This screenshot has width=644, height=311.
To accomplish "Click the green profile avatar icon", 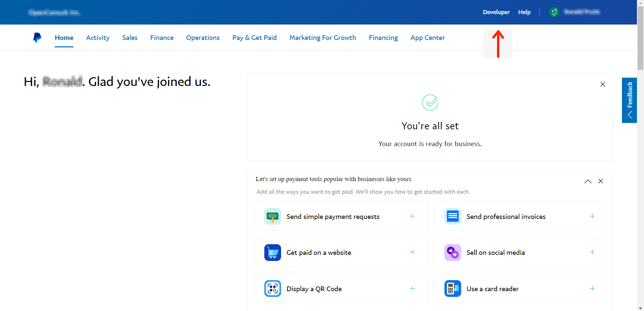I will pyautogui.click(x=554, y=12).
